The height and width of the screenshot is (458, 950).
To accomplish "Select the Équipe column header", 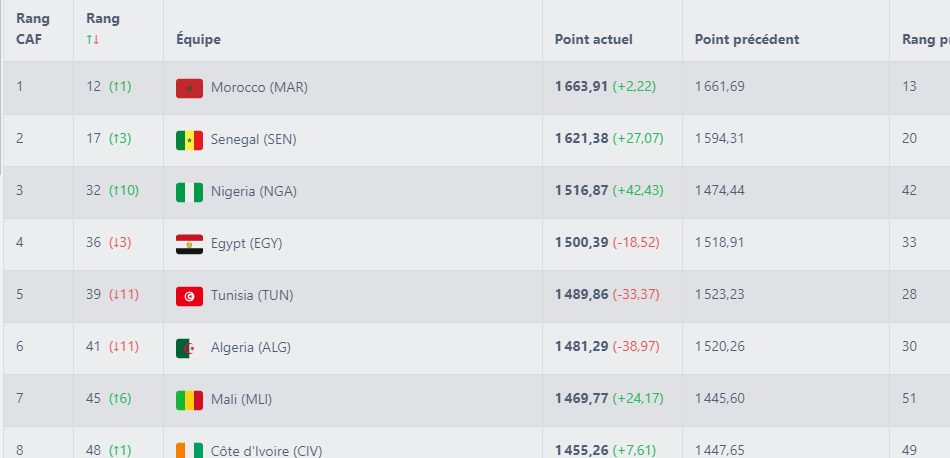I will click(x=198, y=39).
